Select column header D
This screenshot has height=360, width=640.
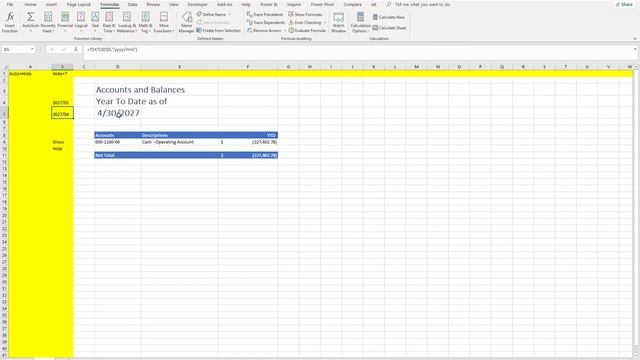click(118, 67)
